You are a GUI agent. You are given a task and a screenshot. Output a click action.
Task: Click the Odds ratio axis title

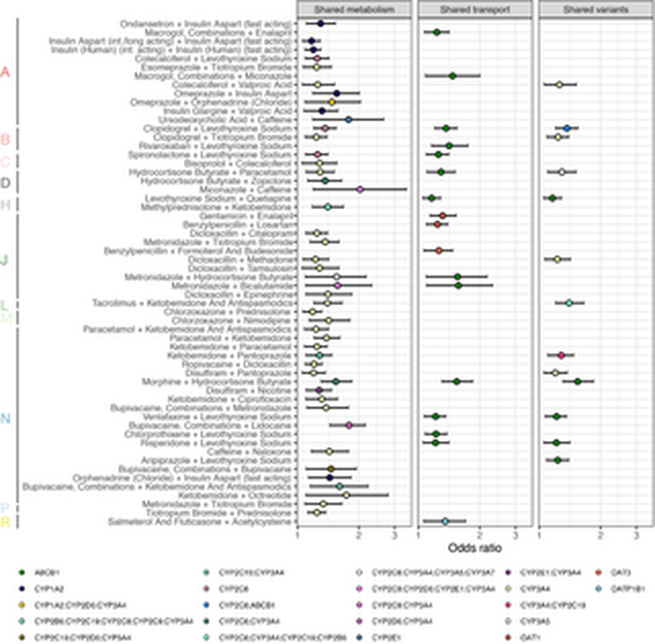[475, 548]
